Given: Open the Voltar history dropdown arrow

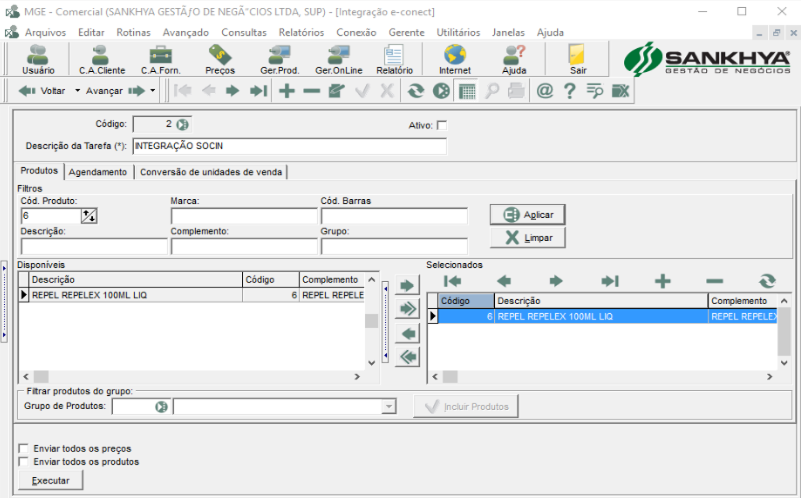Looking at the screenshot, I should point(78,90).
